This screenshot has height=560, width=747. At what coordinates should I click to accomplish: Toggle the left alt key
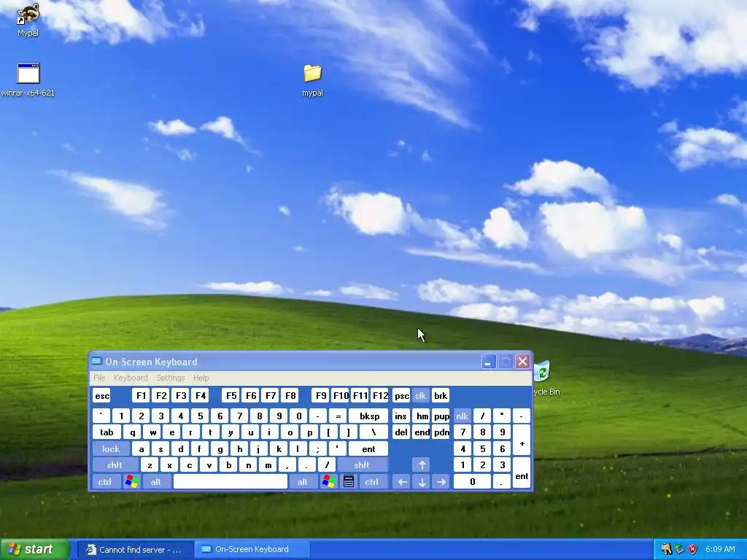click(x=156, y=481)
